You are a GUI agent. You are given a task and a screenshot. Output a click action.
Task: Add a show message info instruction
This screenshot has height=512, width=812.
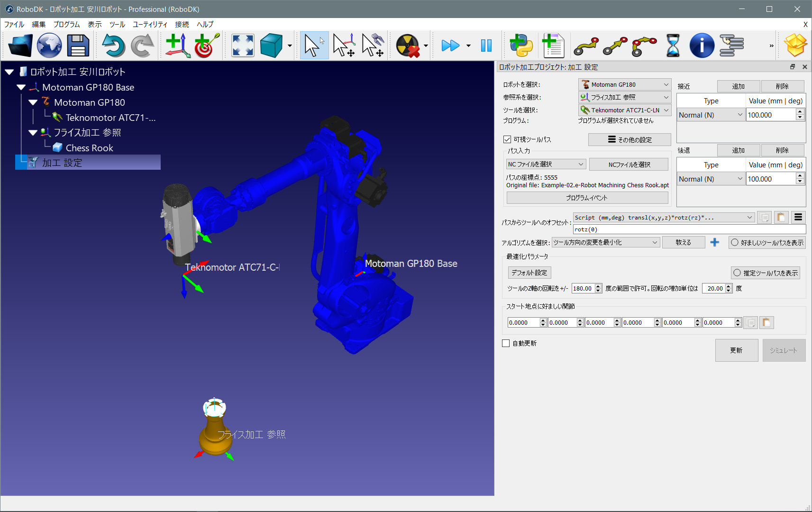[702, 46]
